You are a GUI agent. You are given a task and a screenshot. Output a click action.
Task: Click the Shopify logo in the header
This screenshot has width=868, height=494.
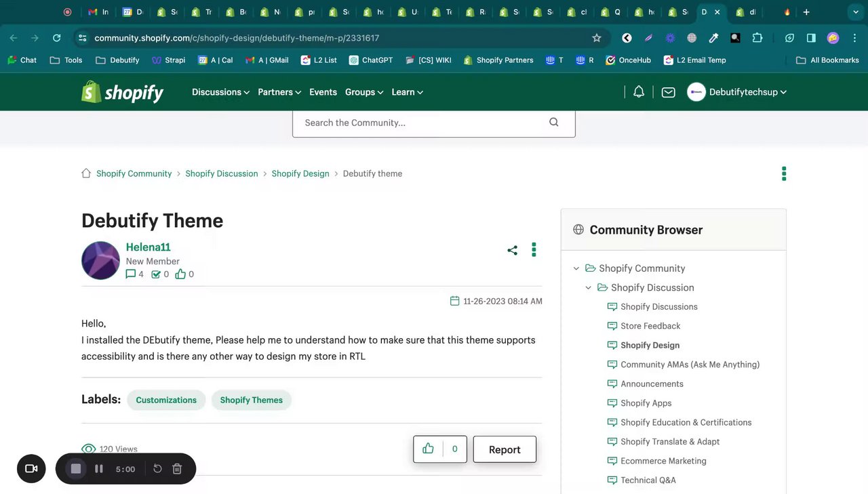coord(123,92)
